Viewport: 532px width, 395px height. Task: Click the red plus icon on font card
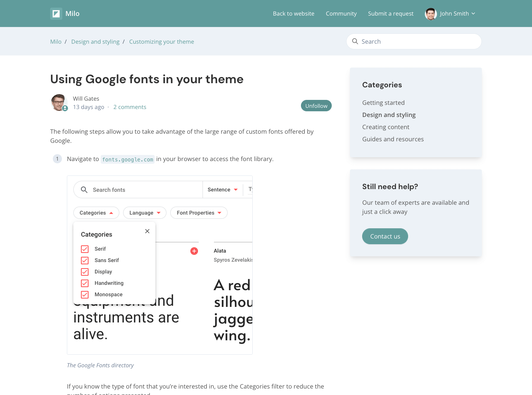click(194, 251)
